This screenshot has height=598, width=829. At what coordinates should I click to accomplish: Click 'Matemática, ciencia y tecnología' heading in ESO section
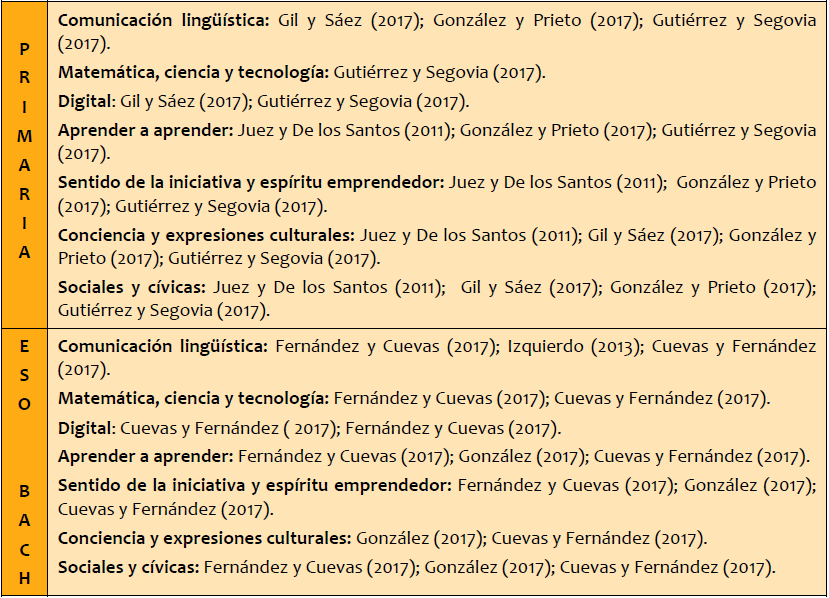[191, 399]
